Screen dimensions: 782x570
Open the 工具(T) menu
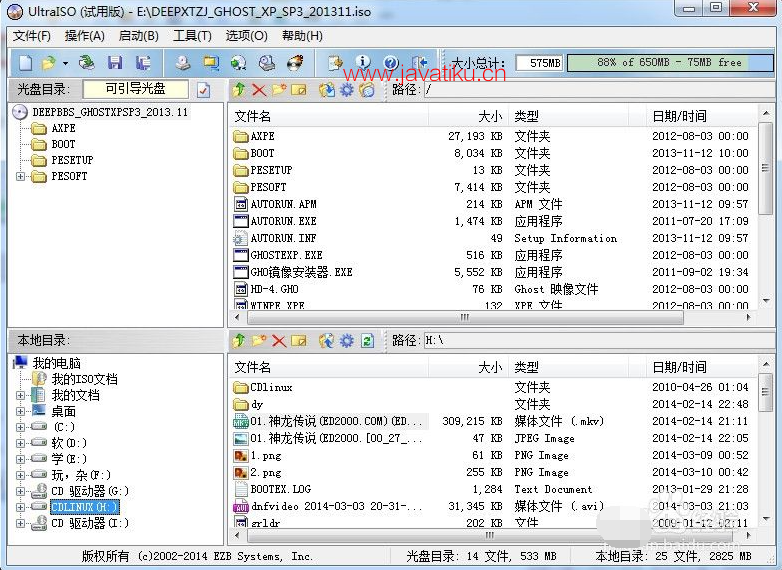[x=193, y=36]
